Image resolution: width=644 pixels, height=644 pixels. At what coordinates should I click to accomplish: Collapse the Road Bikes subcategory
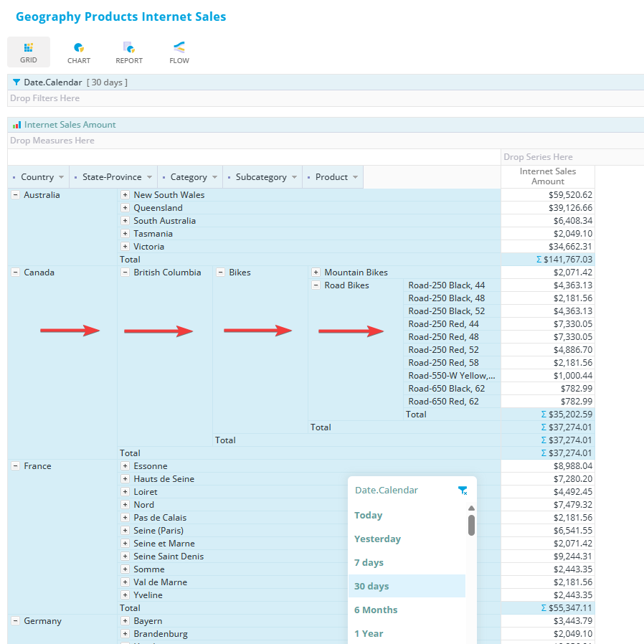(316, 285)
